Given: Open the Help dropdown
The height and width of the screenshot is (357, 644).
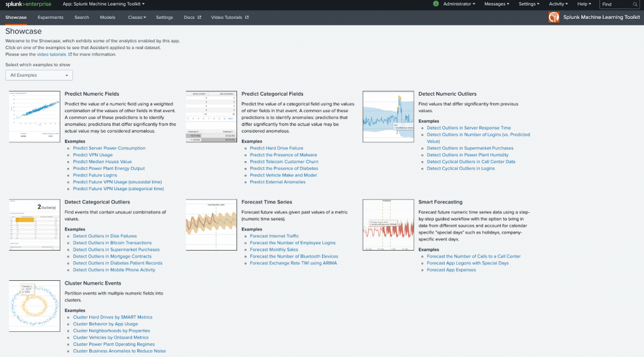Looking at the screenshot, I should (x=584, y=4).
